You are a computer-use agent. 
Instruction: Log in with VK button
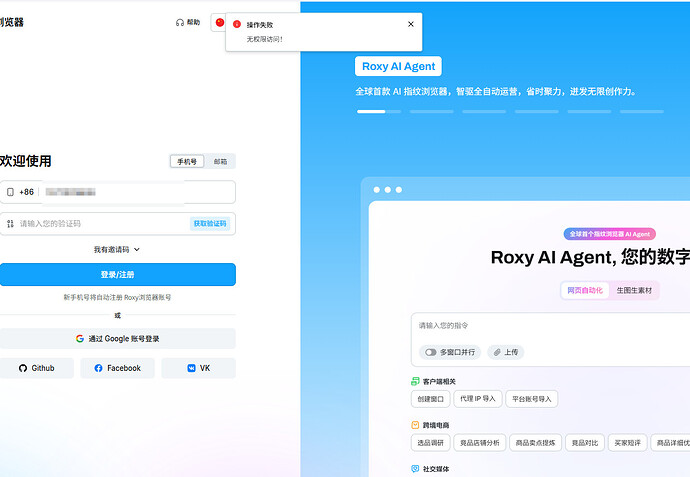tap(198, 368)
